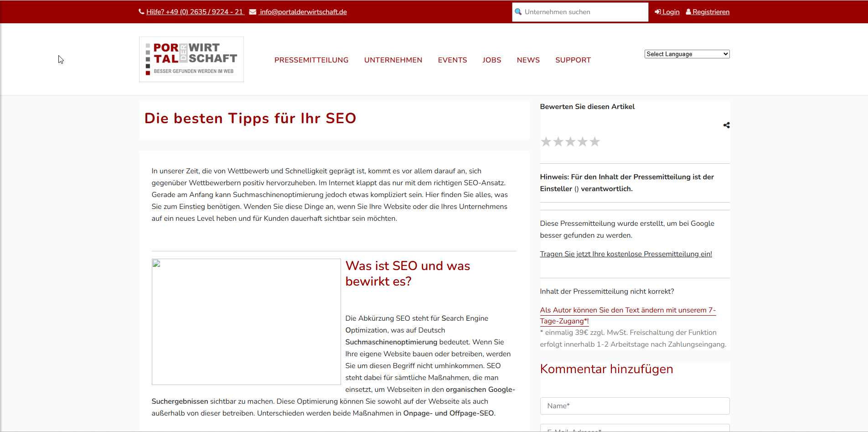Navigate to Jobs in the navigation
The height and width of the screenshot is (432, 868).
coord(491,60)
